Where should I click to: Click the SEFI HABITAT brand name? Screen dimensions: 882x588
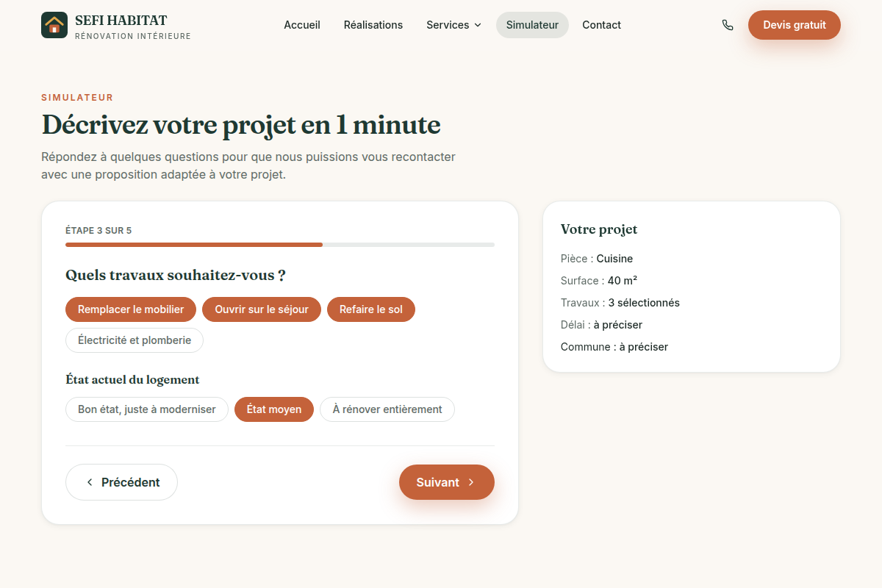click(x=121, y=20)
